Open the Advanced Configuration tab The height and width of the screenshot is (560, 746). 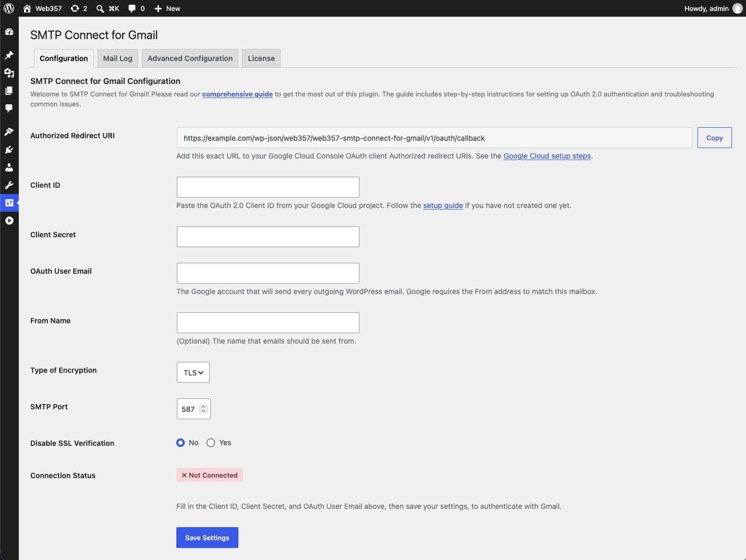[190, 58]
